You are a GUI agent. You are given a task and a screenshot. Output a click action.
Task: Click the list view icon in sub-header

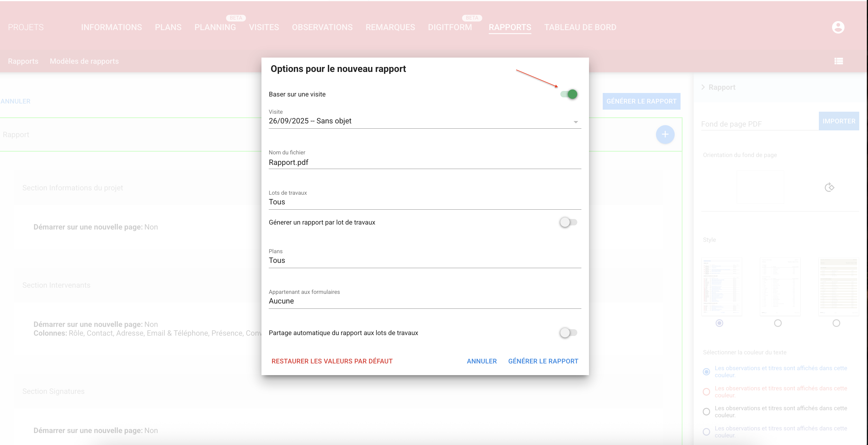click(838, 61)
